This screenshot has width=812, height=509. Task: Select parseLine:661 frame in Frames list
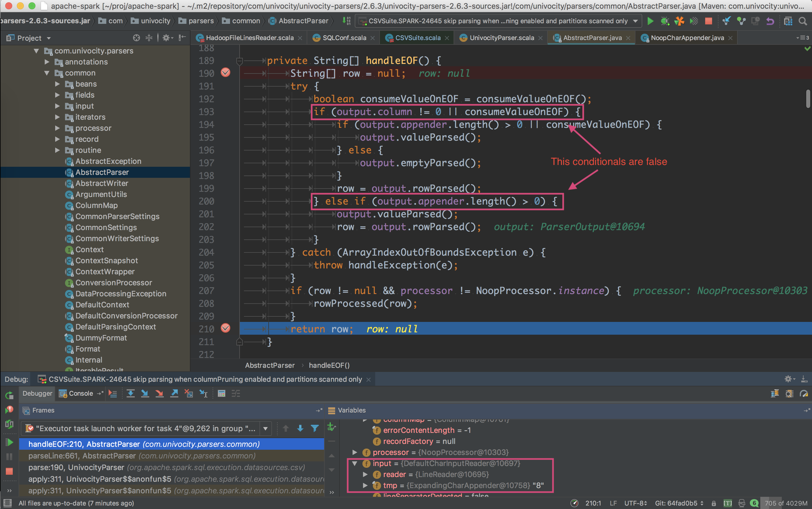(141, 456)
